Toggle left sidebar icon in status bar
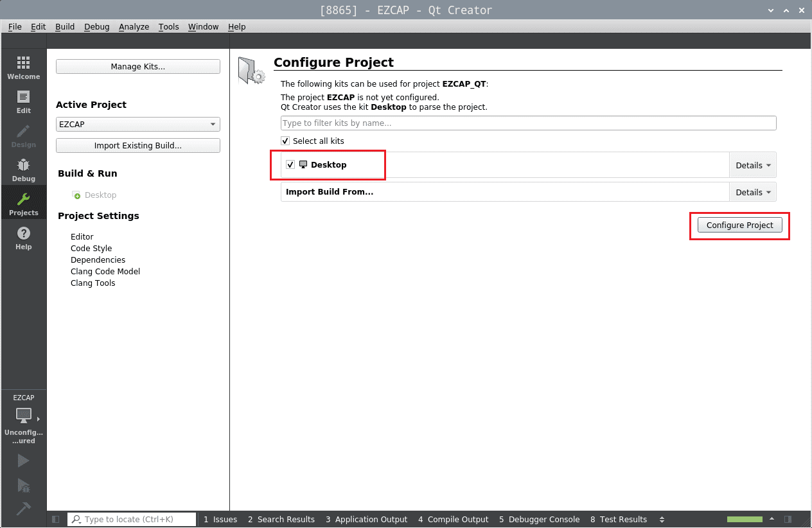Image resolution: width=812 pixels, height=528 pixels. click(x=56, y=519)
